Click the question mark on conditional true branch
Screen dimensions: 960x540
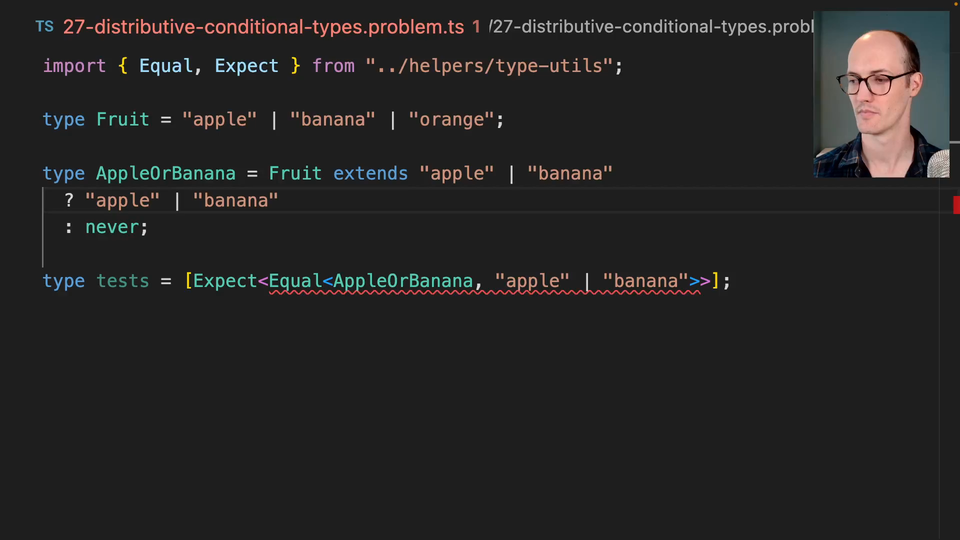[x=69, y=201]
